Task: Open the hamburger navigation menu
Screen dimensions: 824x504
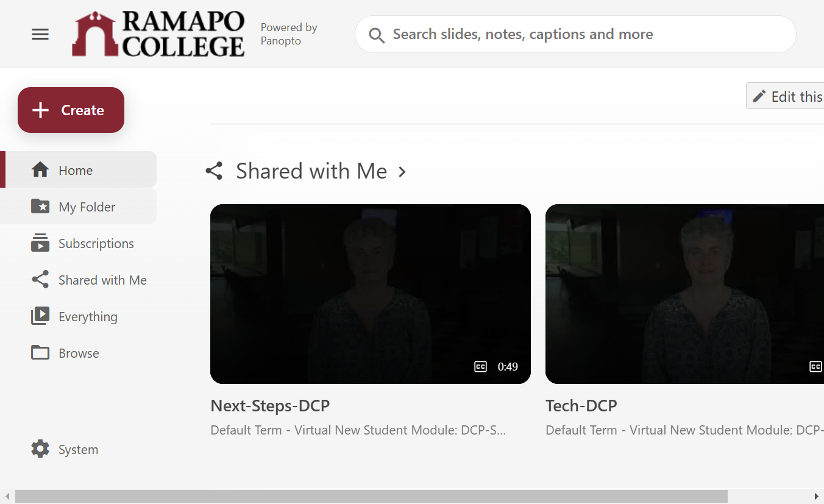Action: (x=40, y=34)
